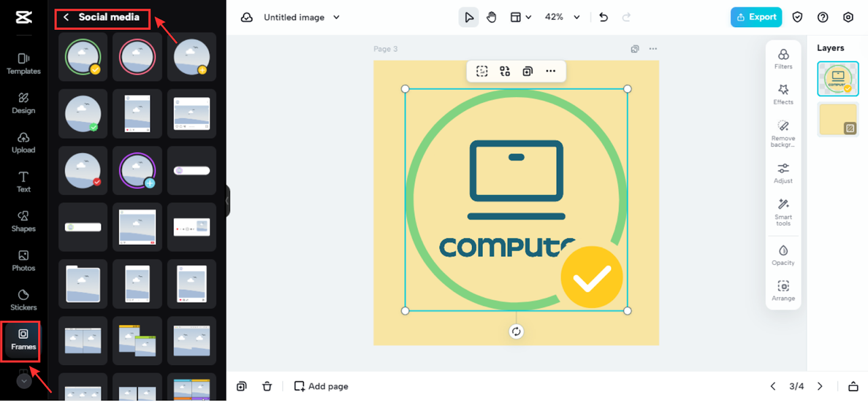Image resolution: width=868 pixels, height=403 pixels.
Task: Collapse the frames side panel
Action: (228, 200)
